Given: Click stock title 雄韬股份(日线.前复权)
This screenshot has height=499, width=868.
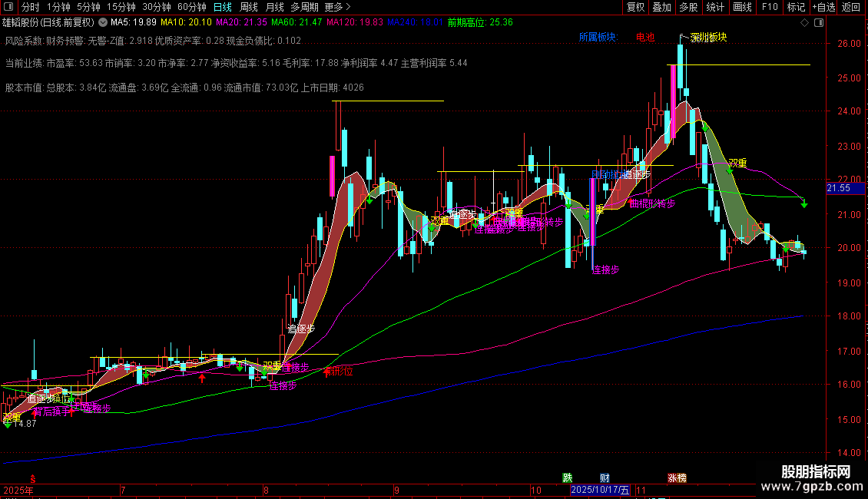Looking at the screenshot, I should tap(48, 23).
